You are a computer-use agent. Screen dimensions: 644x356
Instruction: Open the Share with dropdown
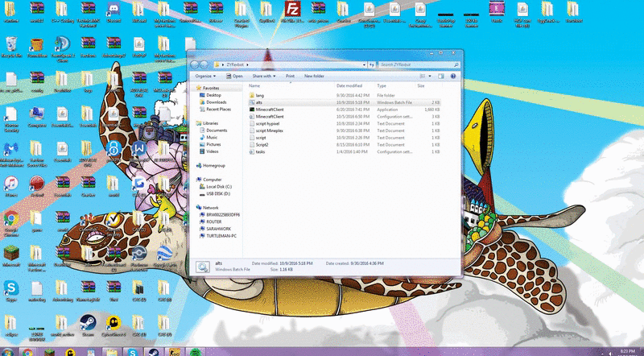(264, 76)
